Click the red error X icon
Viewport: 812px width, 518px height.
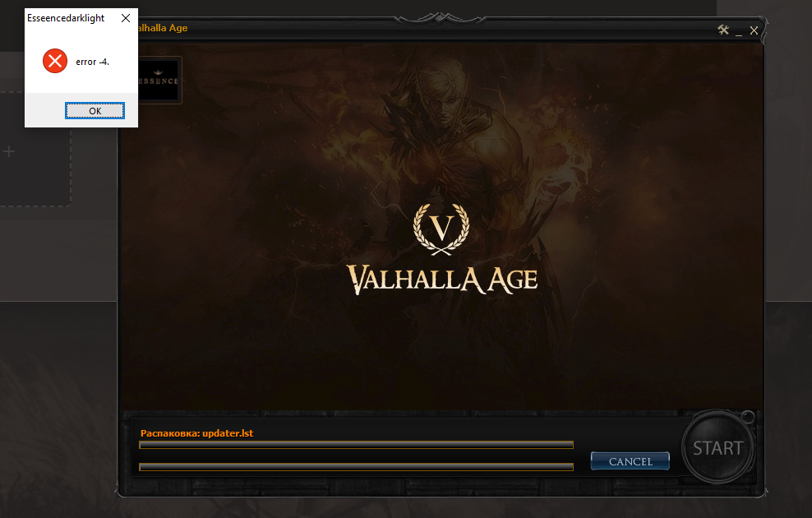point(55,61)
